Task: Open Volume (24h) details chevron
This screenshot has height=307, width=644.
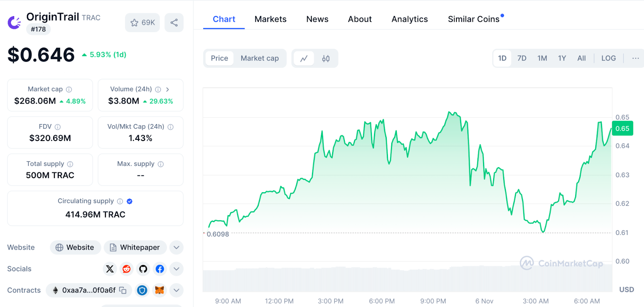Action: (x=167, y=89)
